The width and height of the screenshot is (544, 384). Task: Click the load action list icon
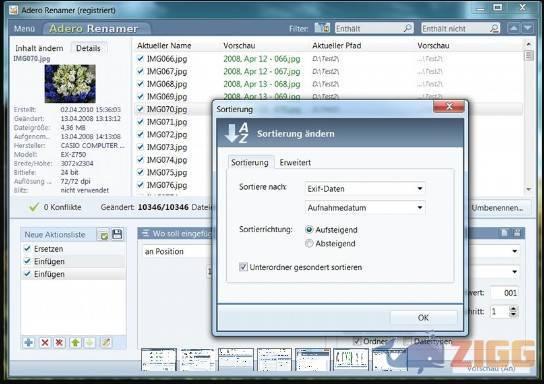pos(103,235)
